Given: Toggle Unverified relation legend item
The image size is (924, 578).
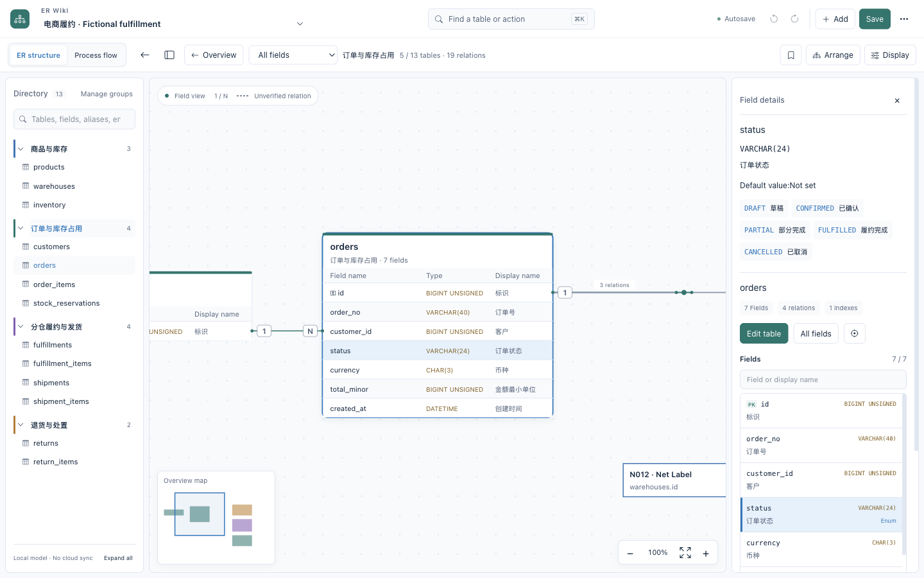Looking at the screenshot, I should click(x=273, y=96).
